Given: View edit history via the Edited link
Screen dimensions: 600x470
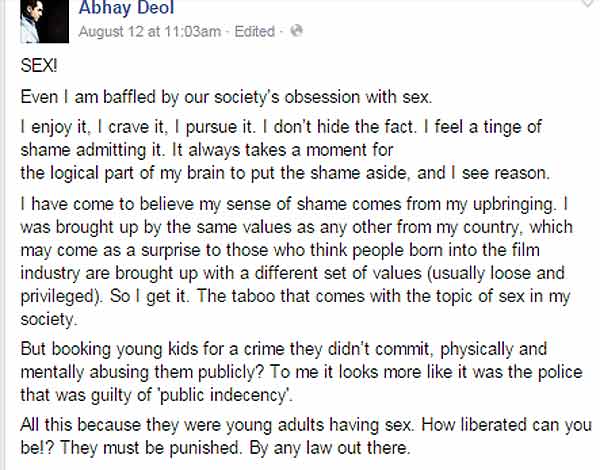Looking at the screenshot, I should [x=254, y=31].
